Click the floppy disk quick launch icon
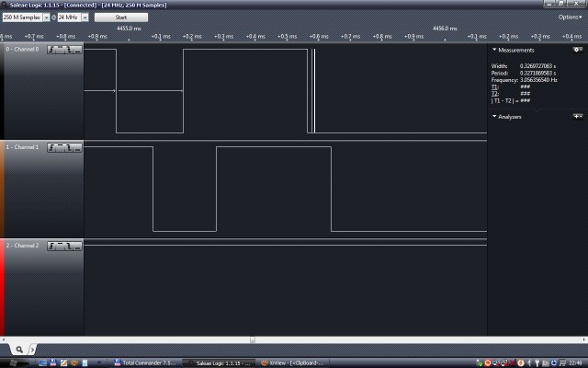The image size is (588, 368). (x=53, y=362)
